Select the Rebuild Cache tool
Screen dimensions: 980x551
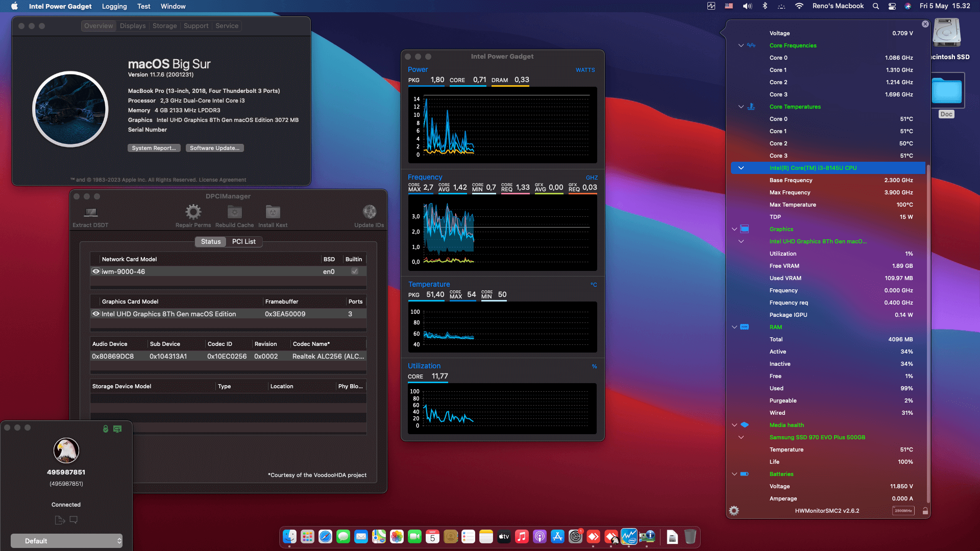pyautogui.click(x=234, y=213)
